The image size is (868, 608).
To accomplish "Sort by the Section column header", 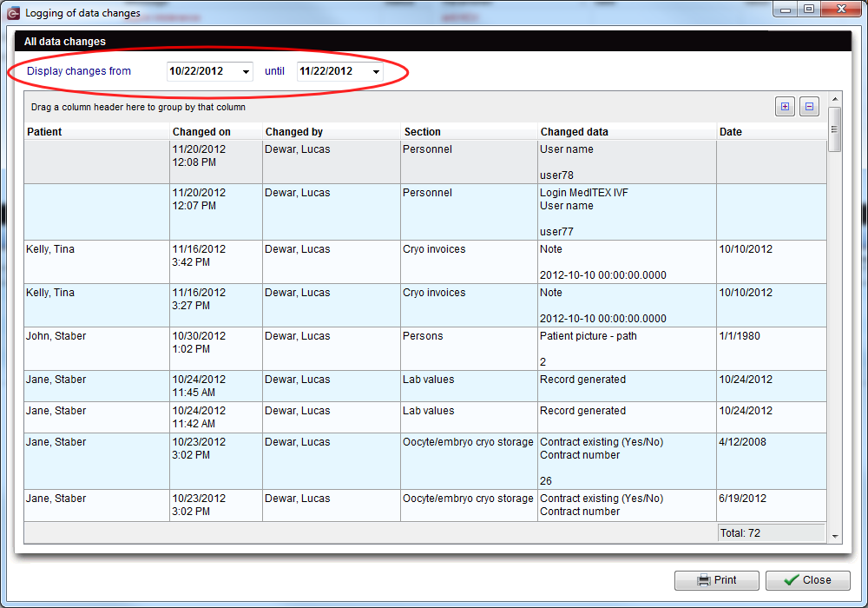I will [x=470, y=132].
